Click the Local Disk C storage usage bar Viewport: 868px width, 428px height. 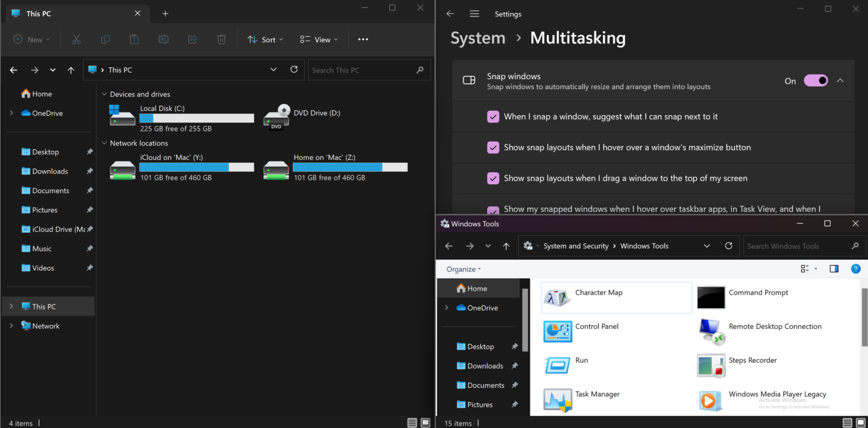coord(197,118)
